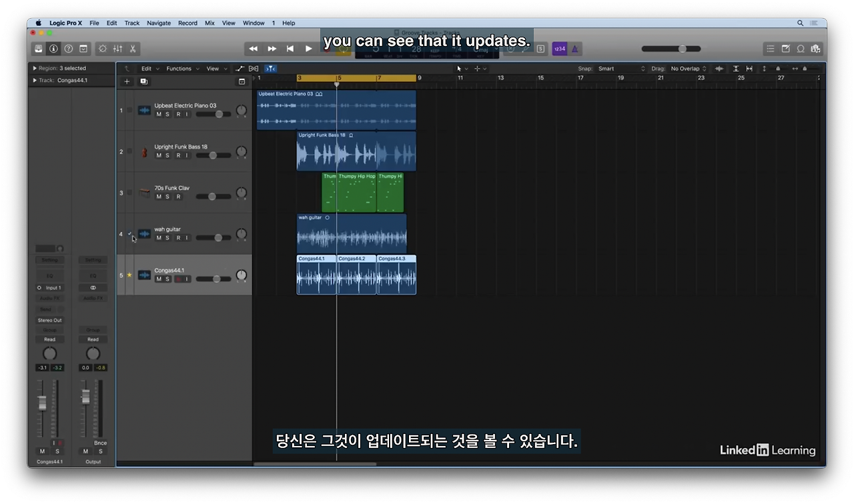The height and width of the screenshot is (504, 854).
Task: Mute the Upbeat Electric Piano 03 track
Action: pos(159,115)
